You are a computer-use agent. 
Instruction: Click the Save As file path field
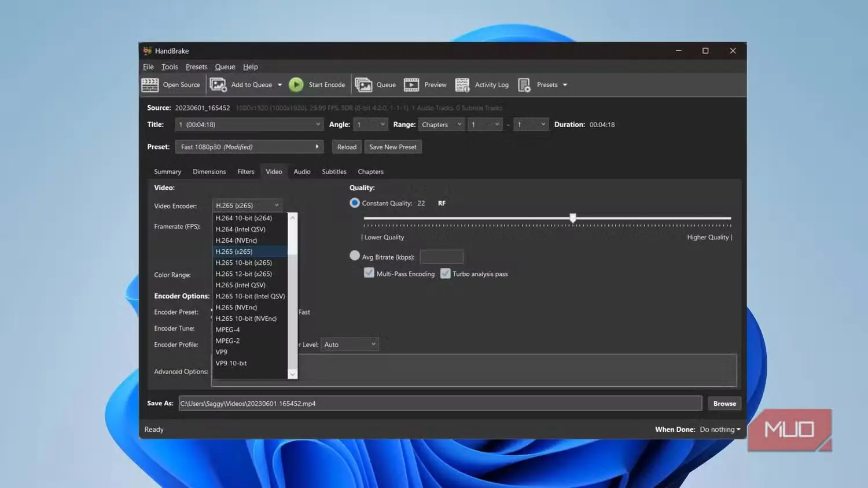[x=440, y=404]
